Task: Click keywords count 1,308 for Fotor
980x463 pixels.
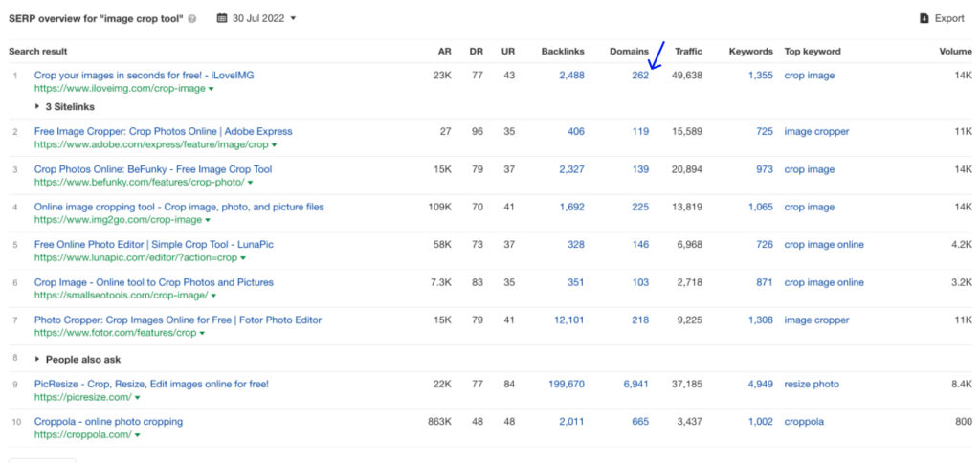Action: coord(761,320)
